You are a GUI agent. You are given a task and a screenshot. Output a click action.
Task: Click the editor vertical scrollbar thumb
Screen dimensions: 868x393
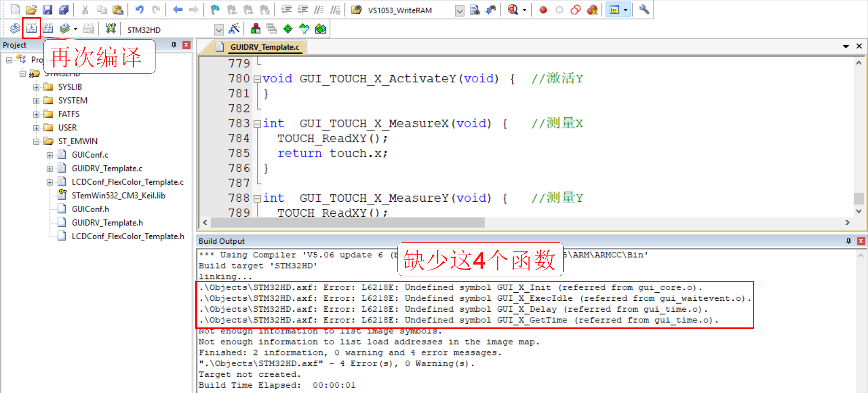[859, 199]
